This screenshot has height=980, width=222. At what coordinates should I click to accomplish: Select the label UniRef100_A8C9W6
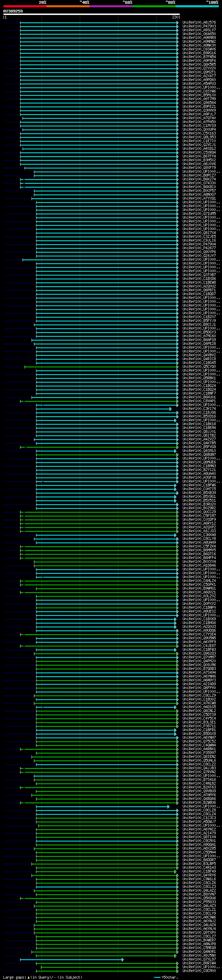coord(199,917)
